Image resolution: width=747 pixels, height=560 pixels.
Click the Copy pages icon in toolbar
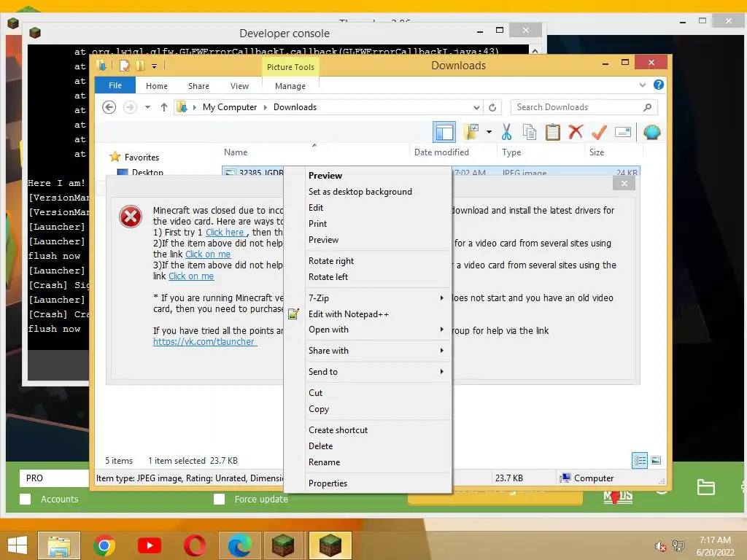click(530, 132)
